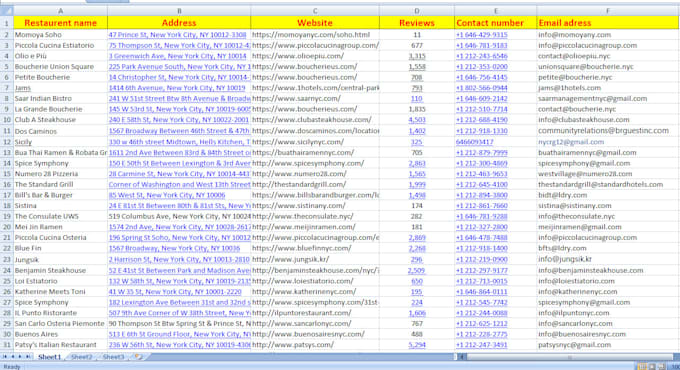Select column B header
Viewport: 680px width, 370px height.
click(x=179, y=11)
